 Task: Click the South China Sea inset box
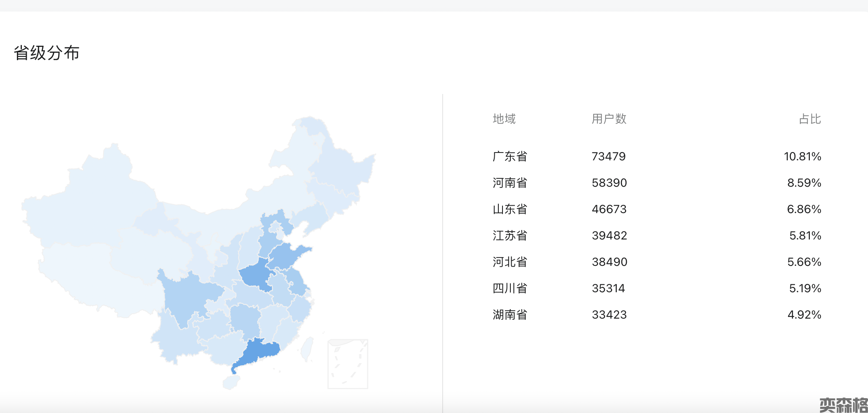point(347,364)
